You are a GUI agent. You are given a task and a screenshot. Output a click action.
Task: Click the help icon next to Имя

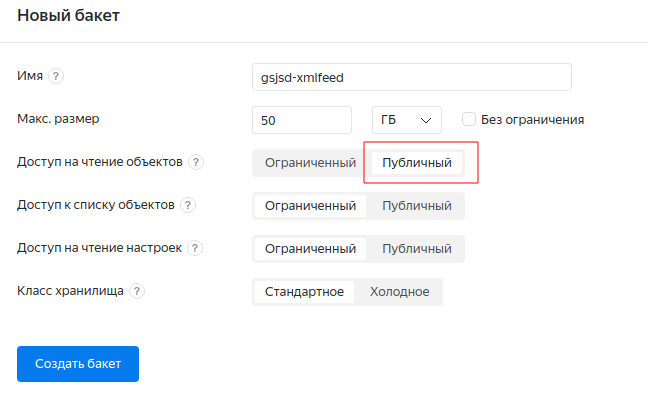pos(57,76)
